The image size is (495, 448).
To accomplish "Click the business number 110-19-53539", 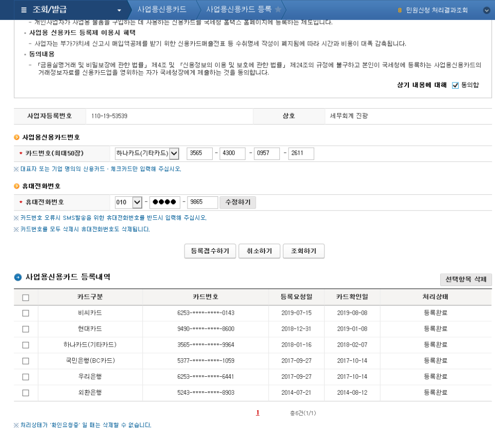I will (109, 116).
